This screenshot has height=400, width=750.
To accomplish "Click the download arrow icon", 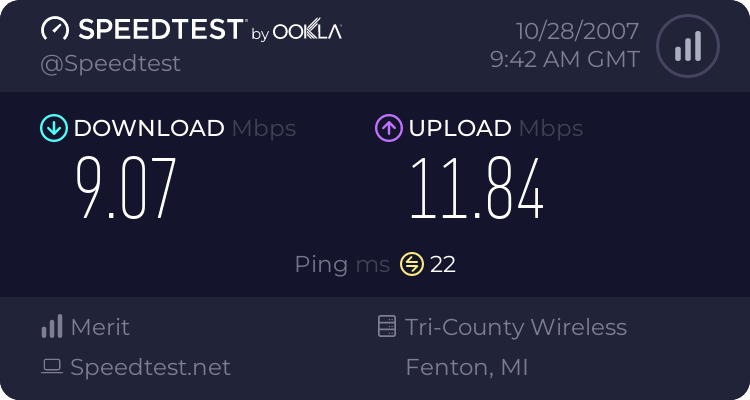I will 53,128.
